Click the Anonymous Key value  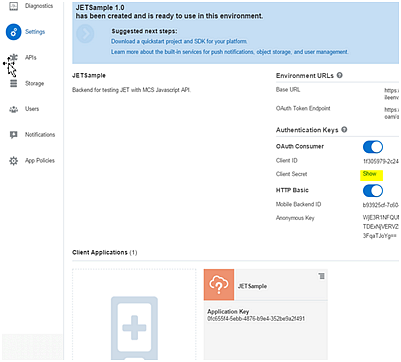pyautogui.click(x=381, y=227)
